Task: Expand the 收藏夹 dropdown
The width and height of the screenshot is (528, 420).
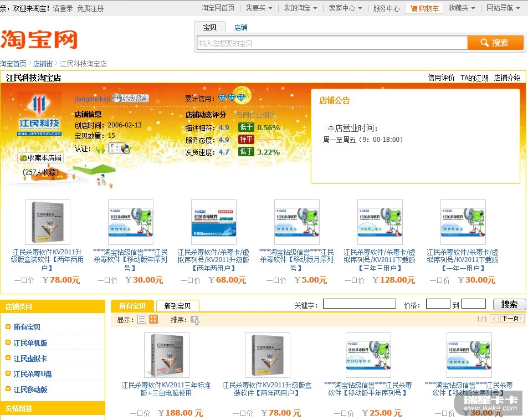Action: click(462, 8)
